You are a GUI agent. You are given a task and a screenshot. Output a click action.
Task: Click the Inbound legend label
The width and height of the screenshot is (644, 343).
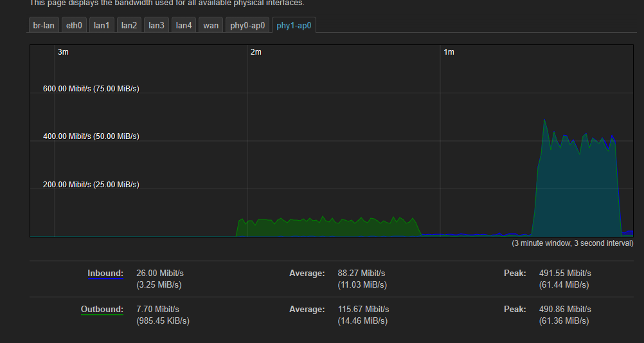point(105,273)
